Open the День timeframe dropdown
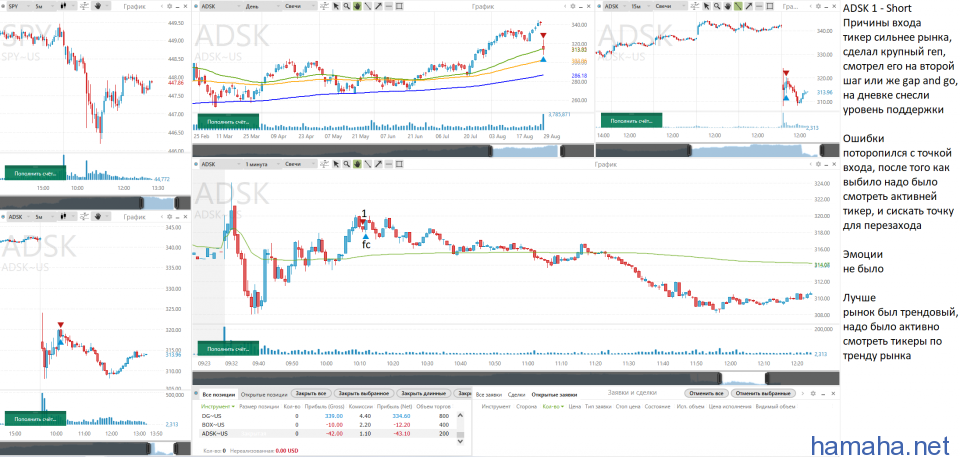The width and height of the screenshot is (960, 457). point(262,6)
